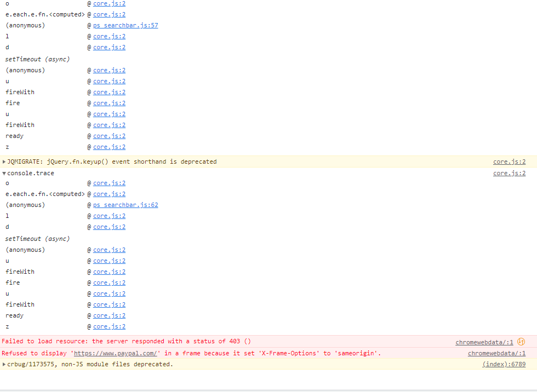537x392 pixels.
Task: Open core.js:2 beside 'd' in ps_searchbar.js:62 trace
Action: pos(109,227)
